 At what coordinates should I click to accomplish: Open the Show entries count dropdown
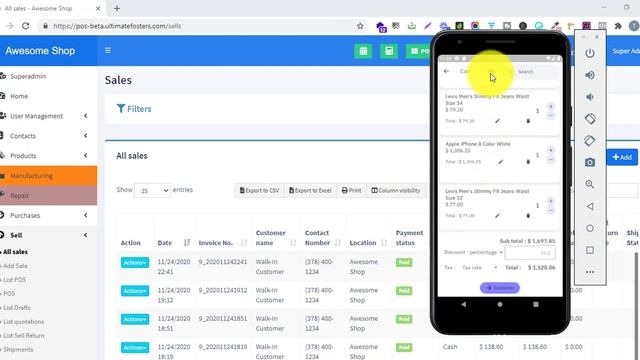pyautogui.click(x=153, y=191)
